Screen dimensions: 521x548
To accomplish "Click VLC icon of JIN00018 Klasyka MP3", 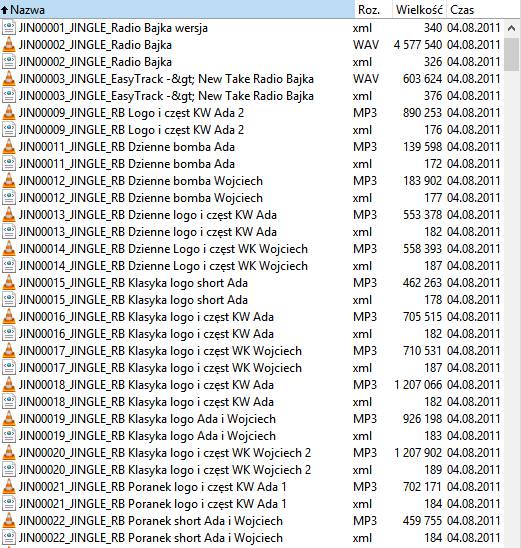I will [9, 385].
